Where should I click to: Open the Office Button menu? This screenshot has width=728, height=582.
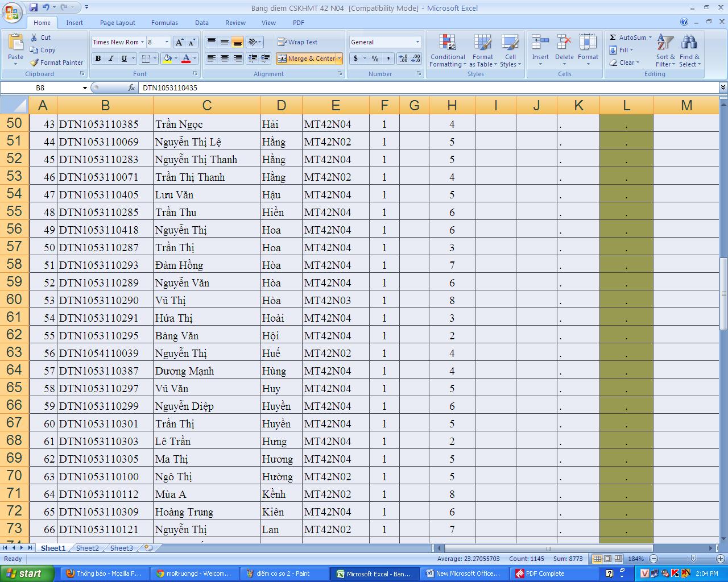click(x=11, y=11)
